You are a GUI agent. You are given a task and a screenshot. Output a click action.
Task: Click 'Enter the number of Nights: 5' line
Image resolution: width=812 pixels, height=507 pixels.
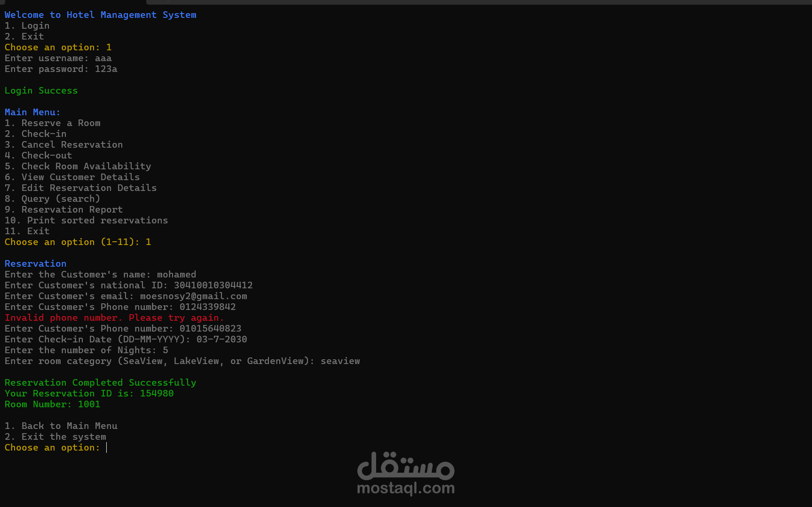pyautogui.click(x=87, y=350)
